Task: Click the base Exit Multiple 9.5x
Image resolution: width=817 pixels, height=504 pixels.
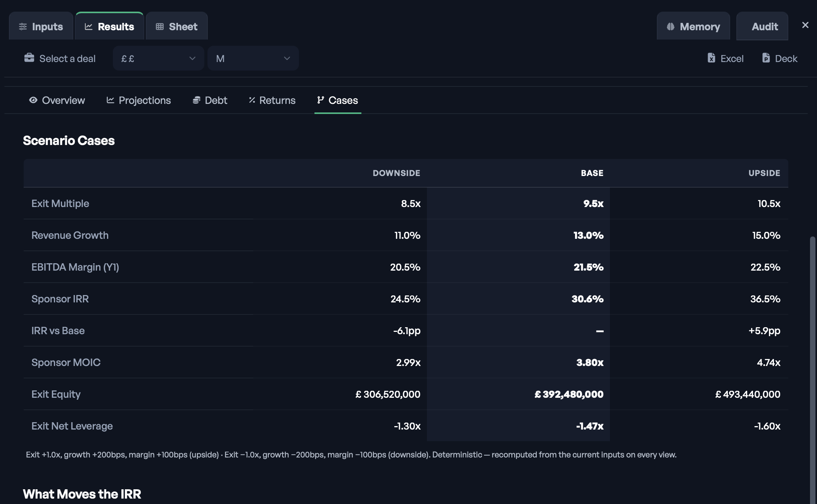Action: point(593,204)
